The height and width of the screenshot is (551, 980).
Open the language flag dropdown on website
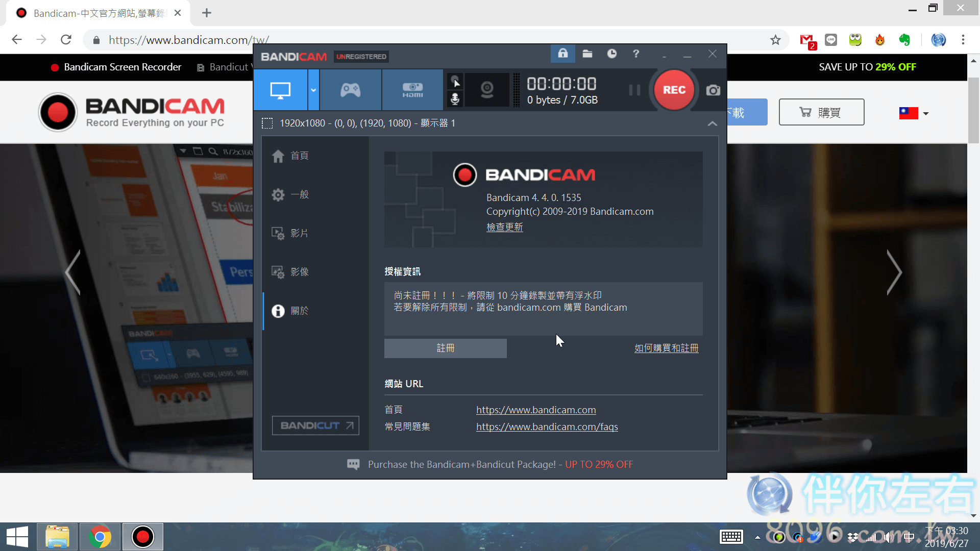click(x=914, y=113)
